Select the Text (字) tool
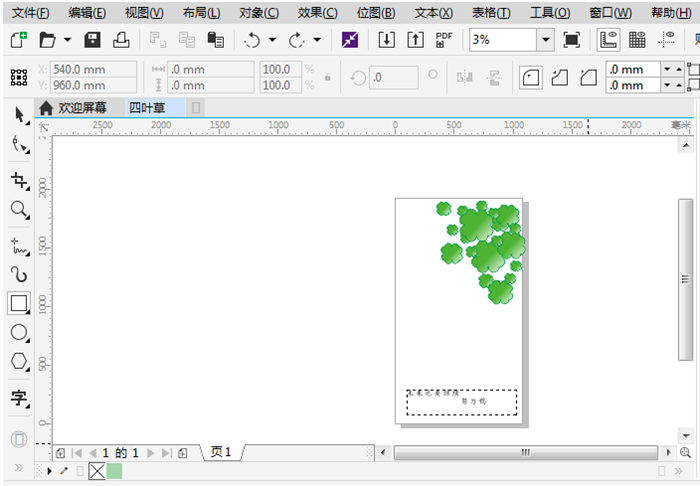 19,398
